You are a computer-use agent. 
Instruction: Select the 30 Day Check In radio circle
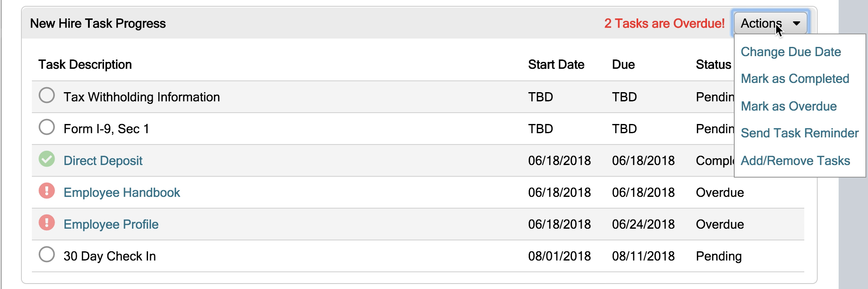[x=47, y=255]
